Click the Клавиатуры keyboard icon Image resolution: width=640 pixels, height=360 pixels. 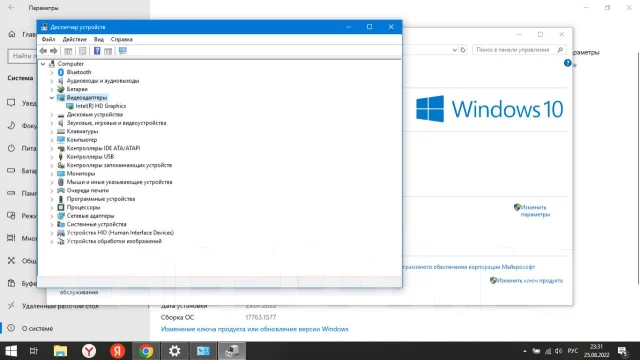tap(61, 131)
